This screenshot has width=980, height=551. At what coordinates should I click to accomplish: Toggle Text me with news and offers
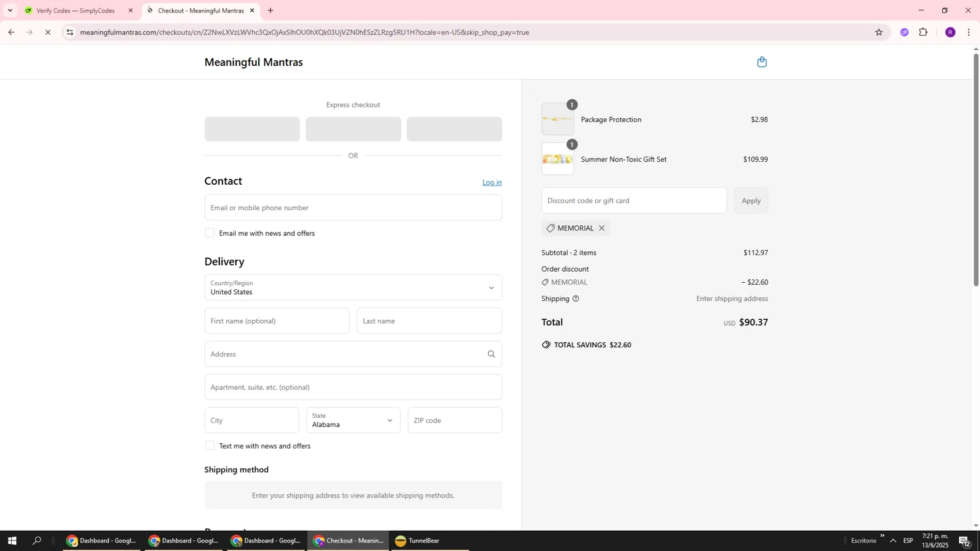tap(210, 446)
